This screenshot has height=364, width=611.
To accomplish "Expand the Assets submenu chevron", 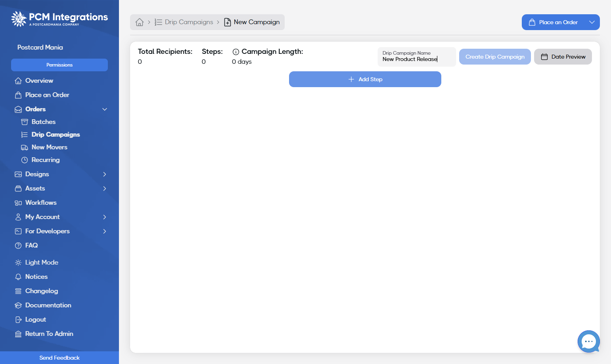I will tap(105, 189).
